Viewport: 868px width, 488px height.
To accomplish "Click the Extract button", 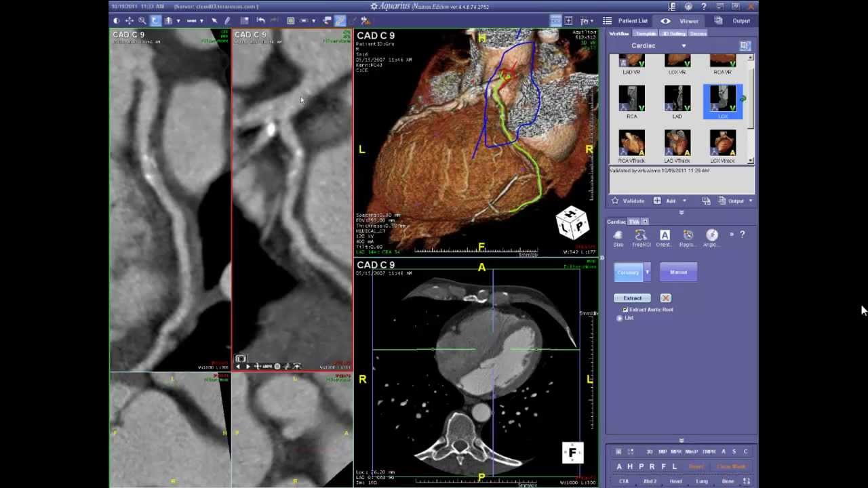I will tap(632, 298).
